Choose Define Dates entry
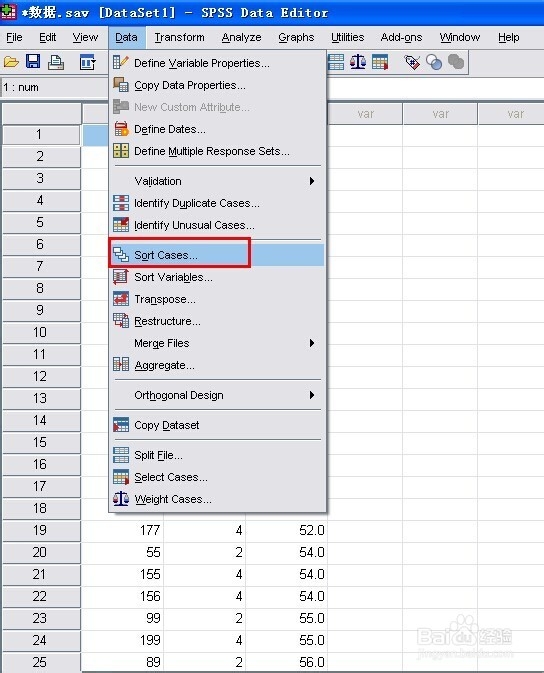The width and height of the screenshot is (544, 673). [x=218, y=129]
